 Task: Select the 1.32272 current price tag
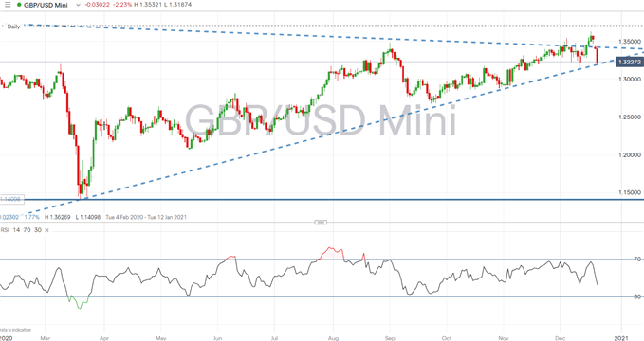tap(630, 63)
